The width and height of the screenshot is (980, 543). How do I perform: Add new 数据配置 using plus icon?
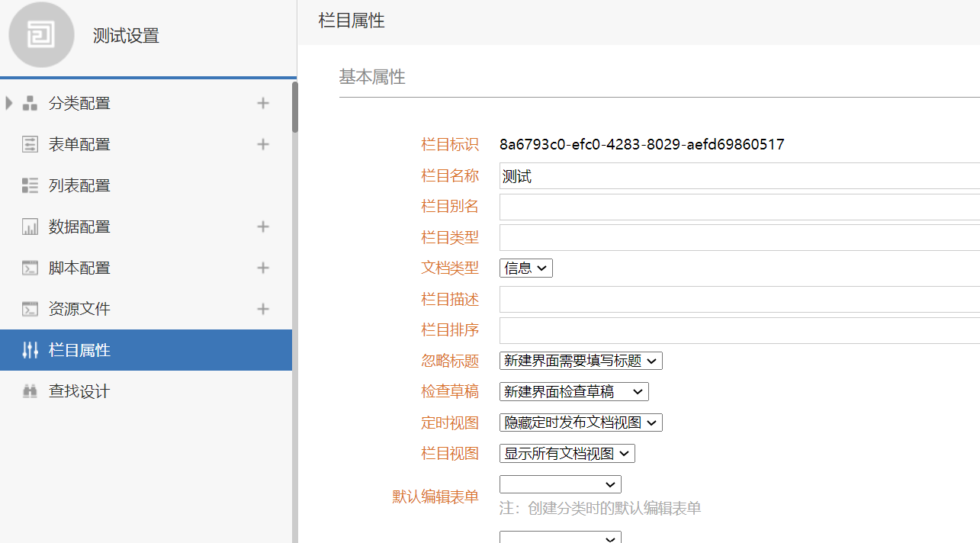click(x=263, y=227)
